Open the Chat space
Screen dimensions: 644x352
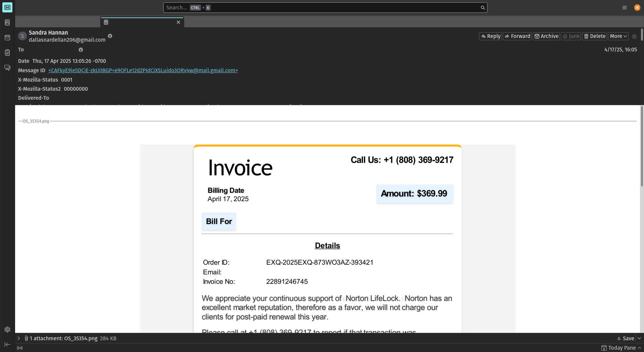7,68
